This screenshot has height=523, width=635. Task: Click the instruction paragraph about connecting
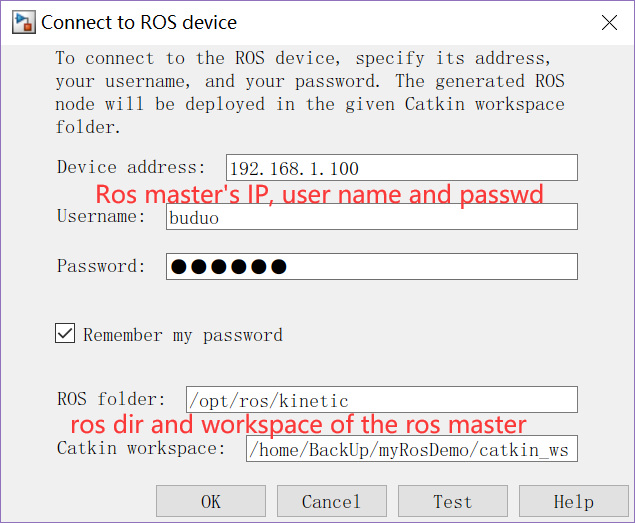[x=310, y=93]
